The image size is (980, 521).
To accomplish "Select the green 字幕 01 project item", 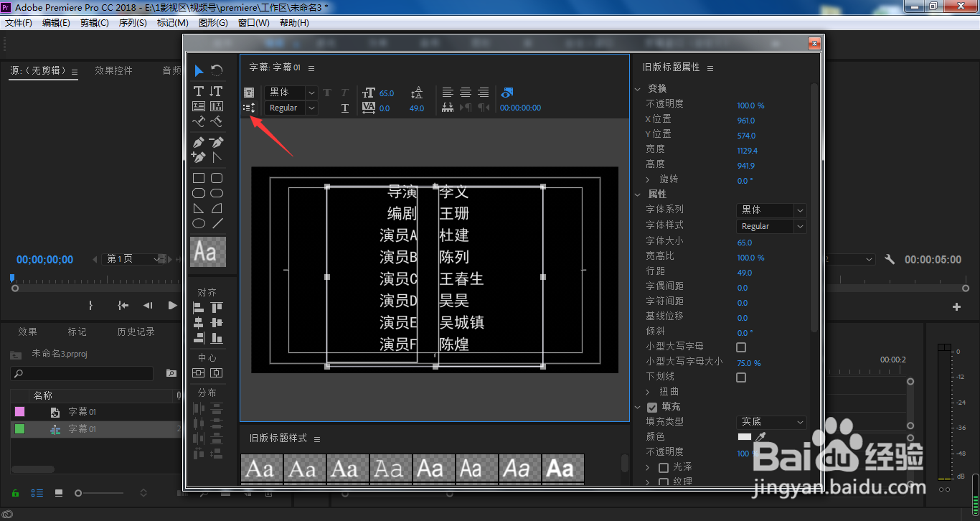I will (95, 429).
